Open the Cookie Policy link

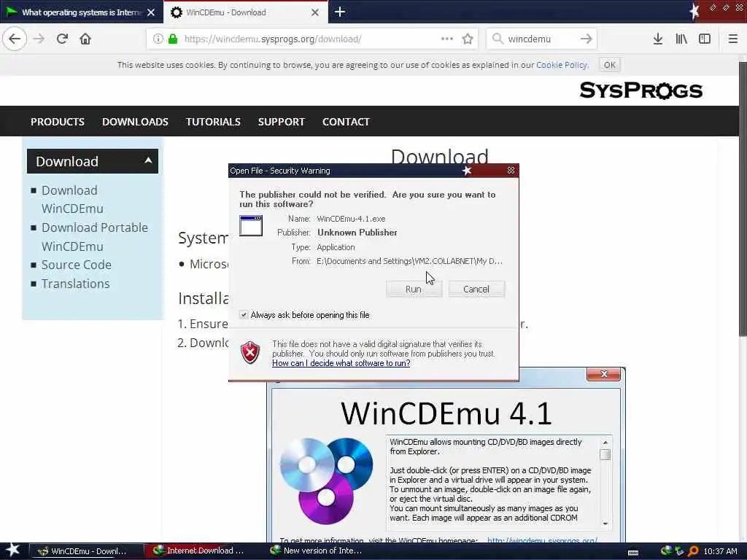pyautogui.click(x=562, y=65)
